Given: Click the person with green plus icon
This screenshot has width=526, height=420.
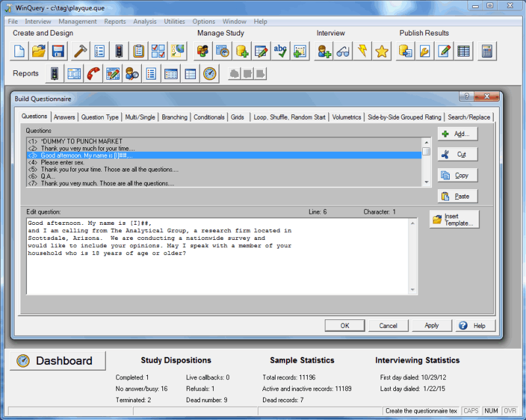Looking at the screenshot, I should (323, 51).
